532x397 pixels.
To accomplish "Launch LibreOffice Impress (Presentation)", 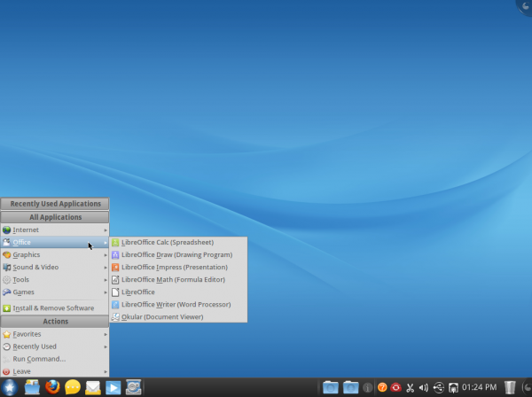I will tap(178, 267).
